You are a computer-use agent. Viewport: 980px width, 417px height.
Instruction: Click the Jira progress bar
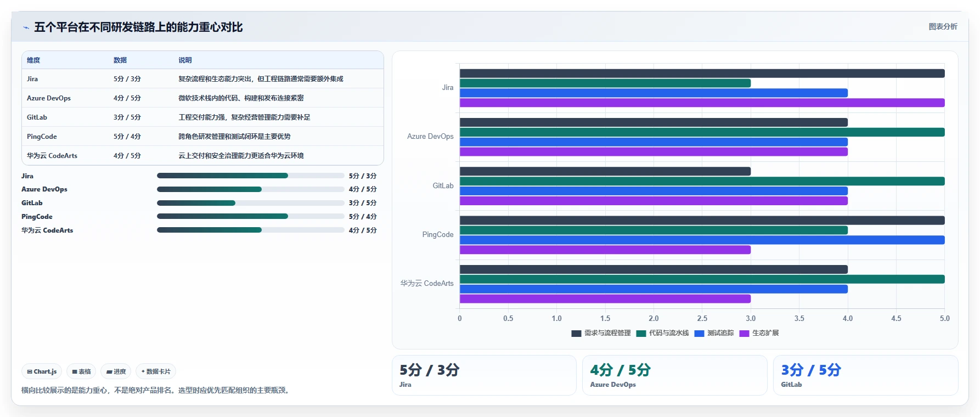click(x=251, y=176)
